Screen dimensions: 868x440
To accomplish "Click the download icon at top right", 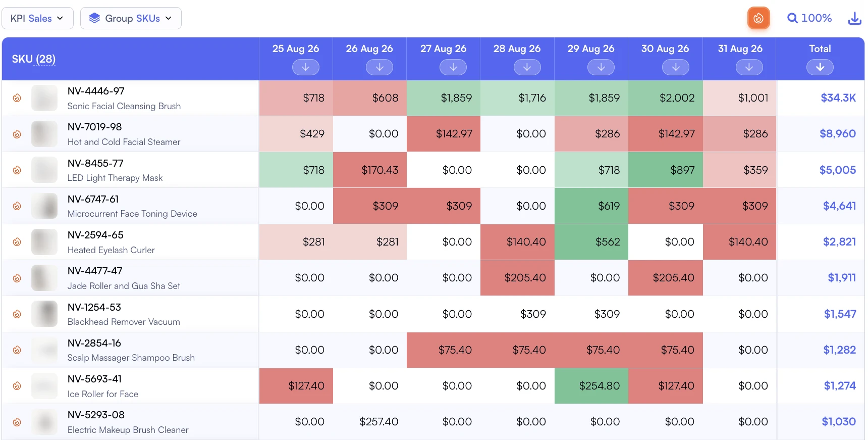I will (x=854, y=18).
